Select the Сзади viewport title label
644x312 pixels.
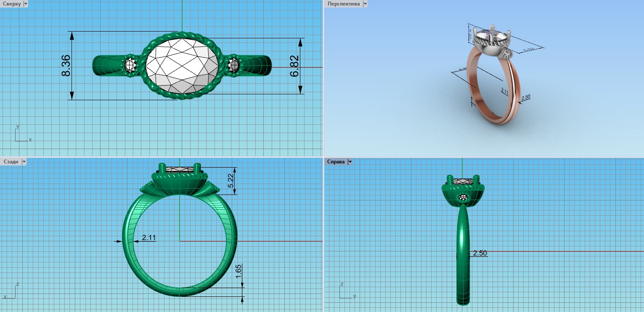(11, 162)
